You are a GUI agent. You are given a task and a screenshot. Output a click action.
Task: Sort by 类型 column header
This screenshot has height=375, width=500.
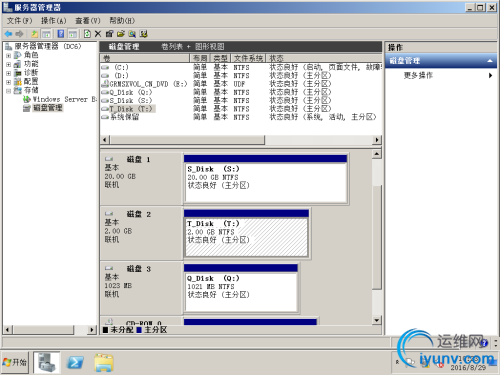click(221, 58)
